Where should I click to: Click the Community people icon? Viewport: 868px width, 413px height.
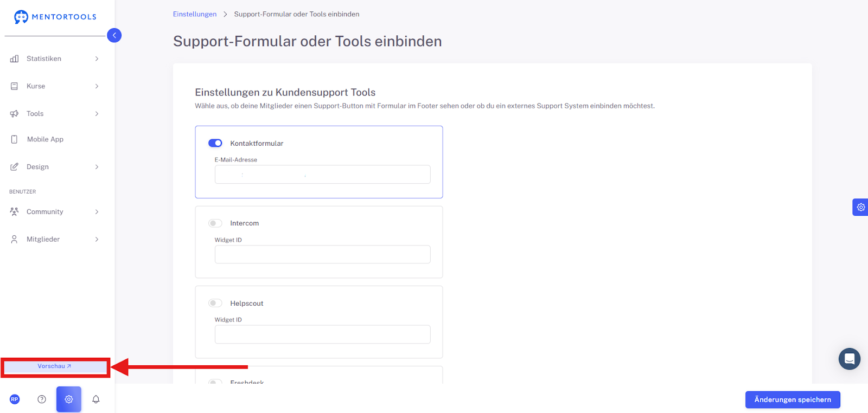click(15, 212)
